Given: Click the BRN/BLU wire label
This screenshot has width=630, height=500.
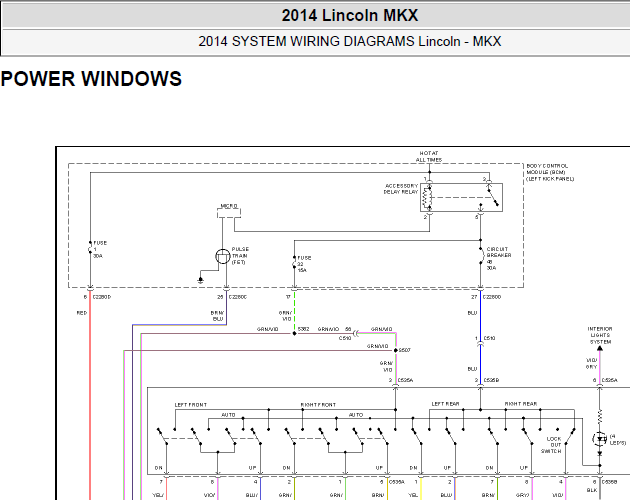Looking at the screenshot, I should [217, 316].
